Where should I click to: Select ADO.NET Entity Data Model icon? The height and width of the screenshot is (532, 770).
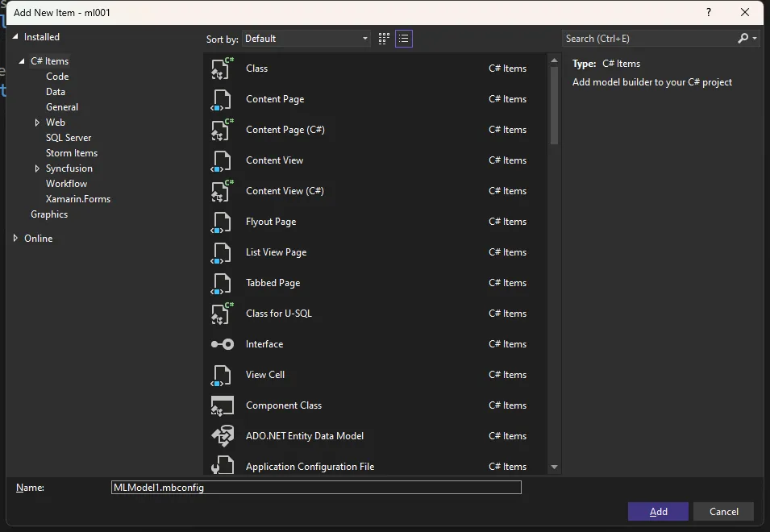(x=222, y=436)
